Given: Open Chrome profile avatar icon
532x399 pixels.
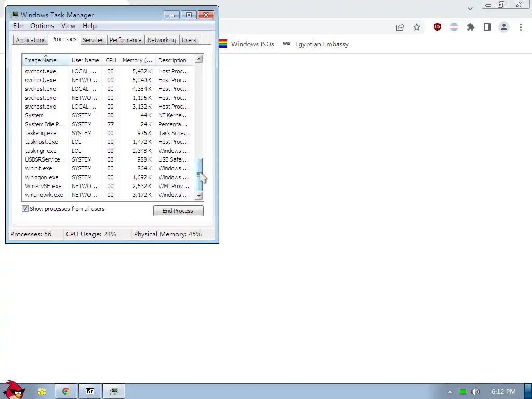Looking at the screenshot, I should click(x=504, y=27).
